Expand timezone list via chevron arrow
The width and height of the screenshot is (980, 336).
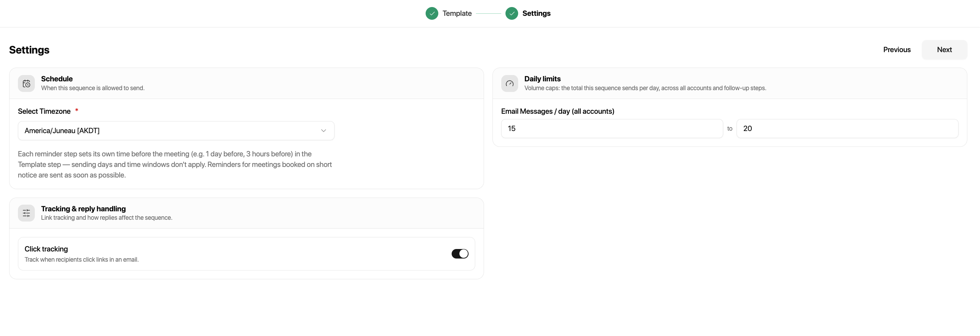[323, 131]
